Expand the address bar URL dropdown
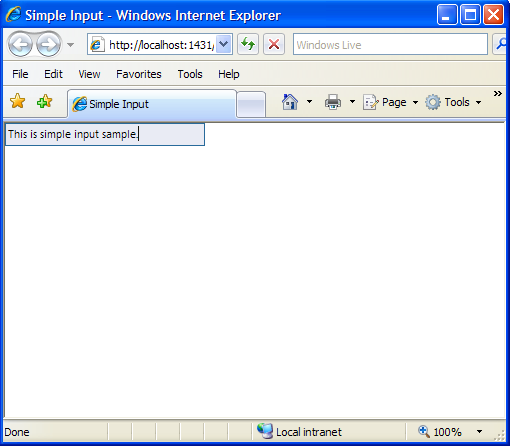 tap(224, 44)
